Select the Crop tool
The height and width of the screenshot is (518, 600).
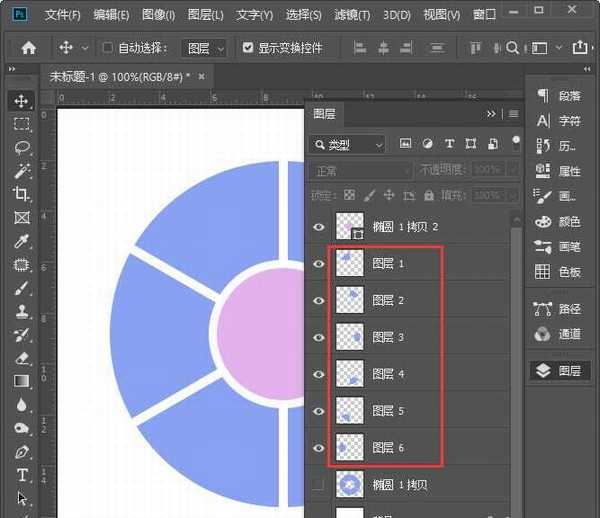22,194
